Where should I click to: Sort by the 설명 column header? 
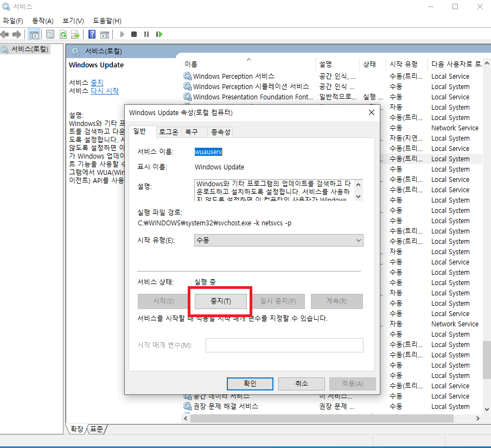point(337,64)
